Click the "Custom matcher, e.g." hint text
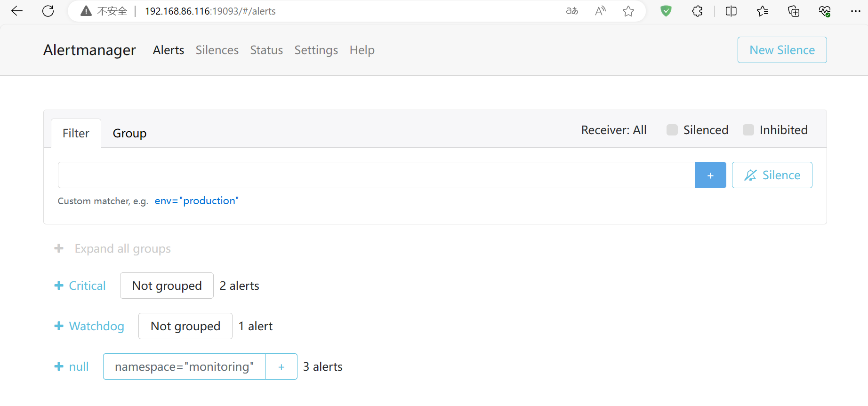Screen dimensions: 868x406 [x=103, y=201]
